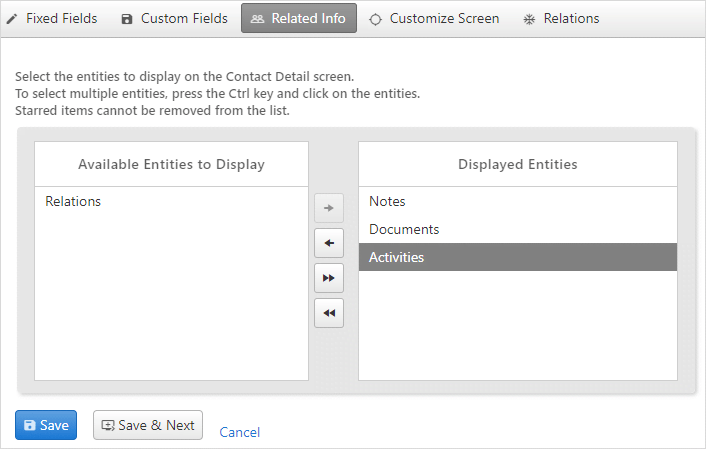Click the snowflake icon beside Relations tab

point(529,19)
